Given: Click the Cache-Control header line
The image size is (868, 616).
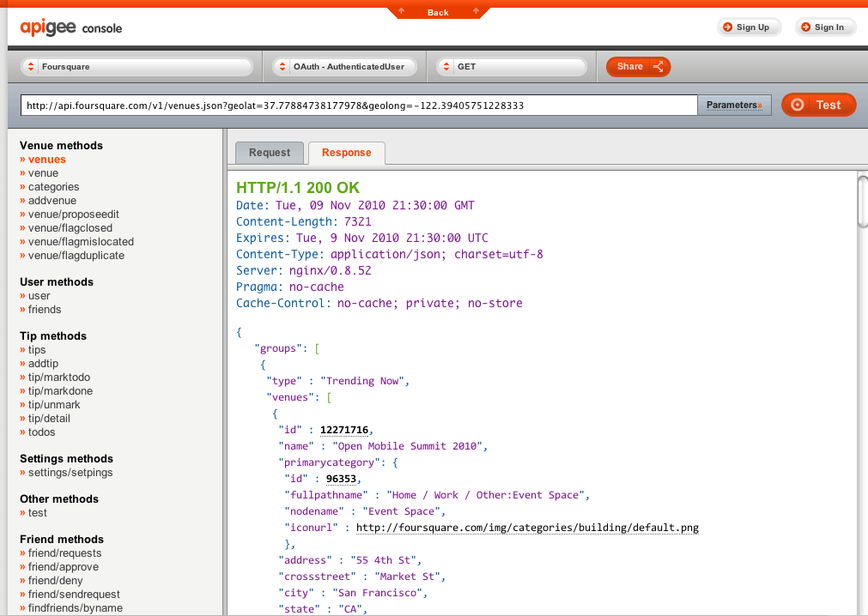Looking at the screenshot, I should coord(379,303).
